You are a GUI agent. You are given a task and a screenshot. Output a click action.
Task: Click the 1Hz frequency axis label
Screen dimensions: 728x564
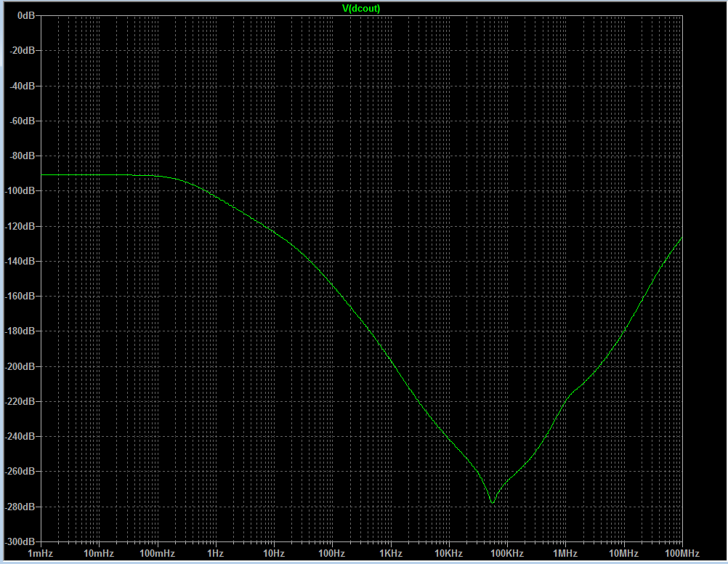click(216, 553)
